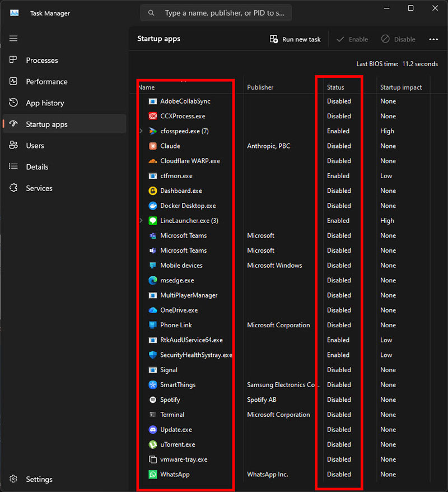Click the AdobeCollabSync app icon

click(x=153, y=101)
